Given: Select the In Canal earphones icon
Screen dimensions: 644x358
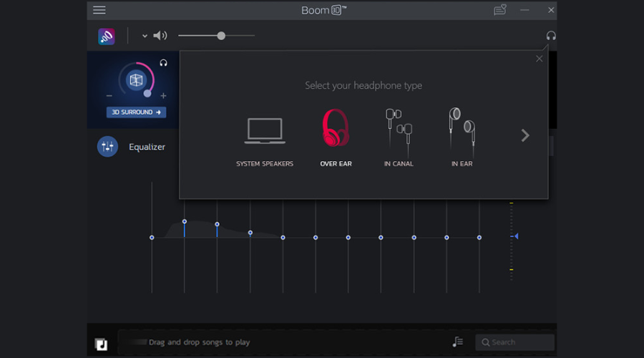Looking at the screenshot, I should click(x=399, y=132).
